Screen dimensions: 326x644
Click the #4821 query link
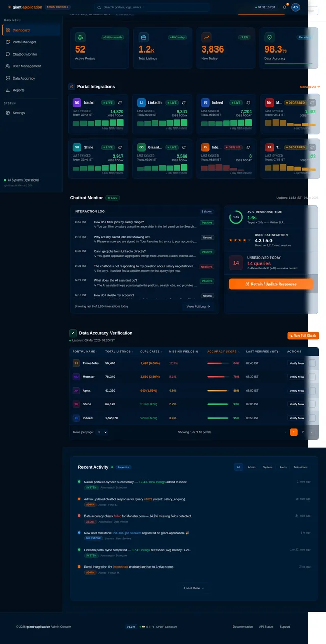(148, 499)
